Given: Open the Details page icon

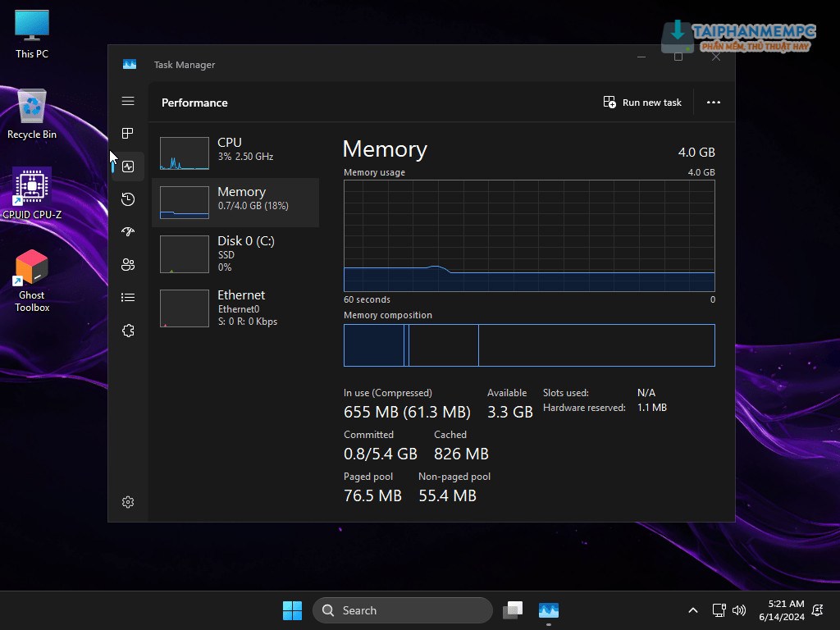Looking at the screenshot, I should [x=128, y=298].
